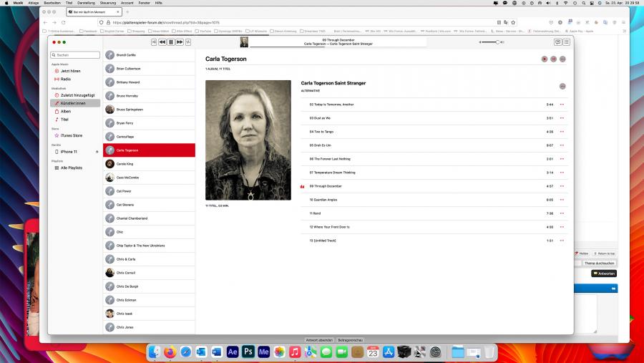
Task: Open the more options menu beside the album title
Action: pos(562,86)
